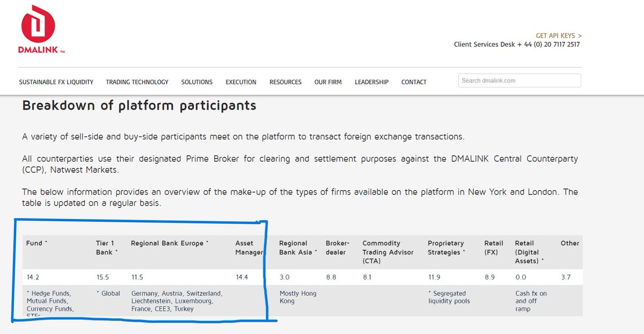Image resolution: width=644 pixels, height=334 pixels.
Task: Select the 8.9 Retail (FX) value
Action: click(489, 277)
